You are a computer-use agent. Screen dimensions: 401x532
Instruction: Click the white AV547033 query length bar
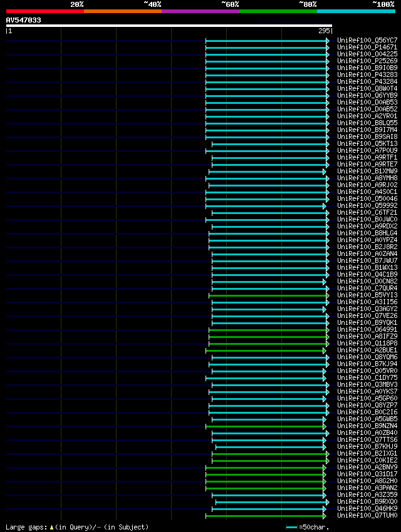tap(169, 26)
